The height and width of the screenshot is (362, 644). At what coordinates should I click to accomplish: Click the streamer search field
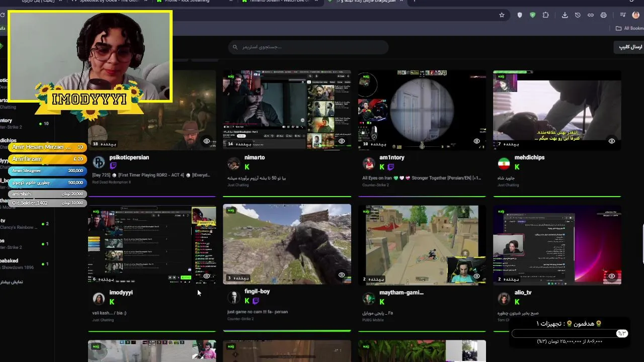click(x=308, y=47)
